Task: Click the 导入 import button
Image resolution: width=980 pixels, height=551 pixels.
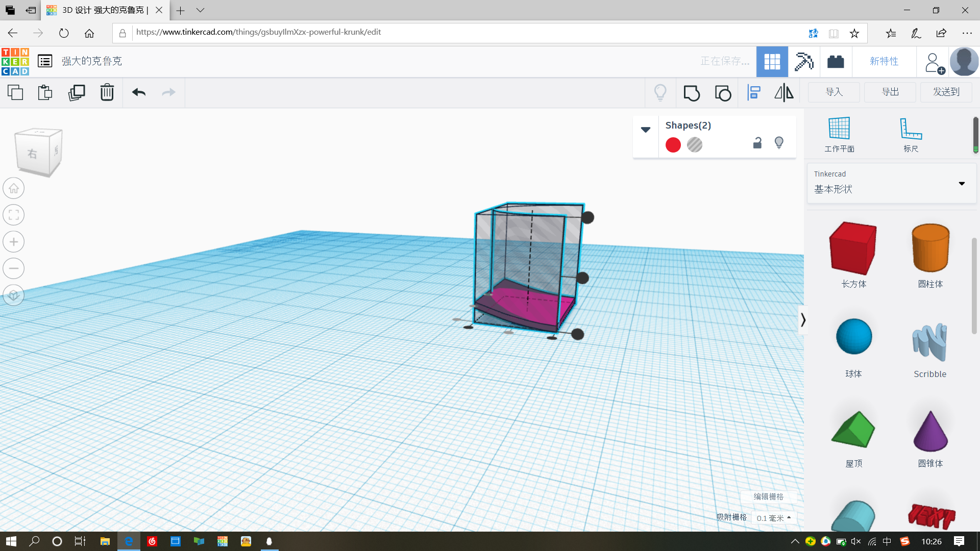Action: (x=834, y=92)
